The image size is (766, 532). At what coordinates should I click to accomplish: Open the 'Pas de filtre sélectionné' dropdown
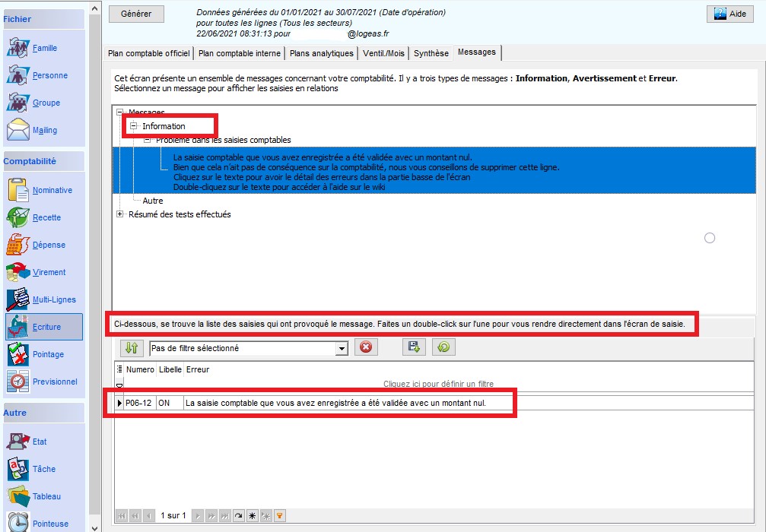point(342,348)
